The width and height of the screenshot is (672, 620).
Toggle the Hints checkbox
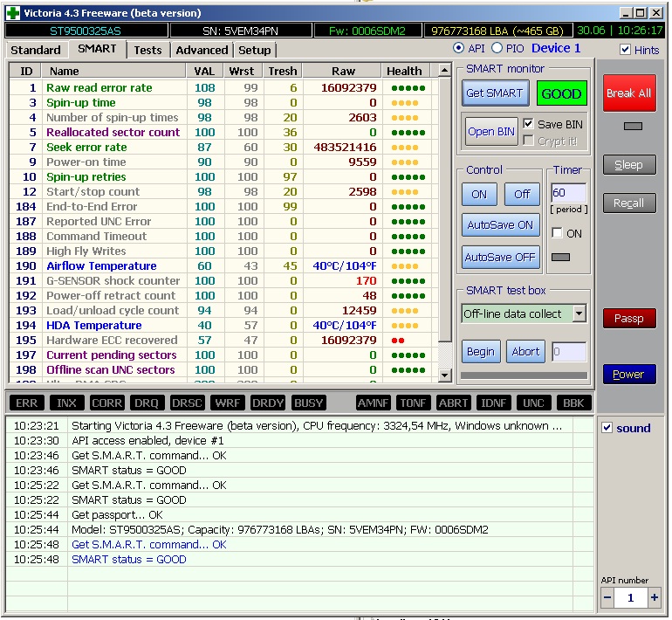coord(625,50)
